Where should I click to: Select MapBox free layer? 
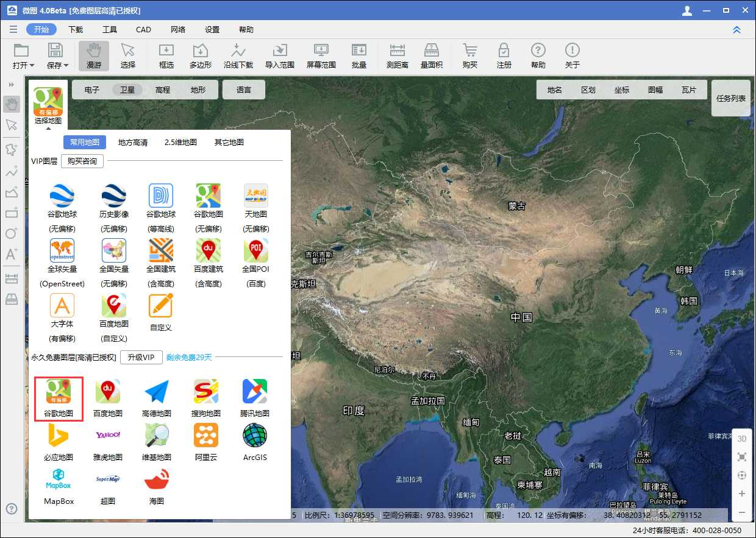59,486
